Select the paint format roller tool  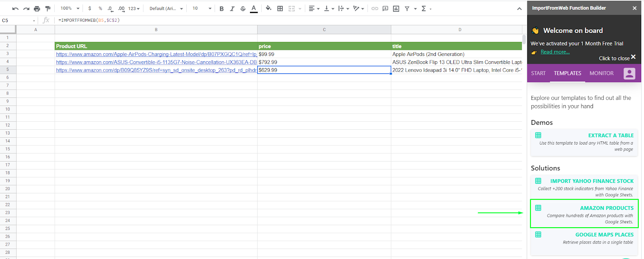[x=48, y=8]
